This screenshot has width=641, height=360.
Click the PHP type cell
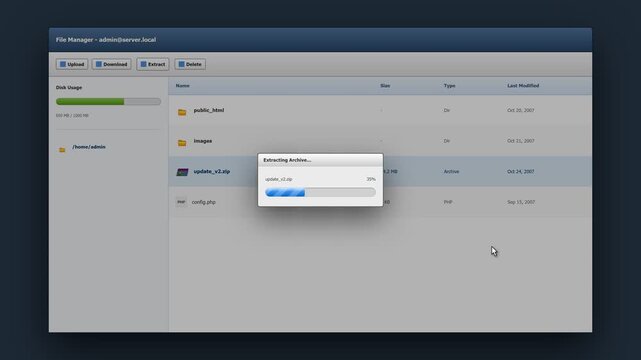[448, 202]
